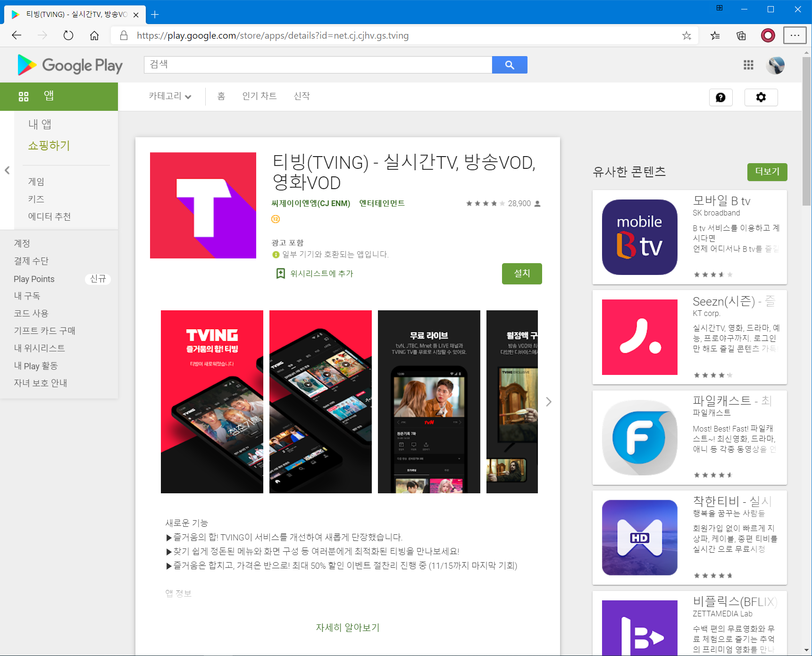Click the age 12 rating badge
Viewport: 812px width, 656px height.
276,219
